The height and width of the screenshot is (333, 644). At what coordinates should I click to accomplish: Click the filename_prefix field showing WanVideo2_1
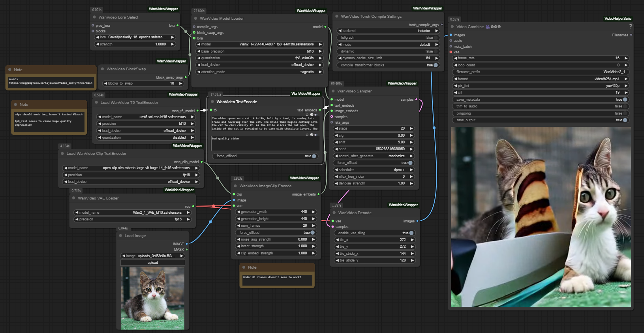(x=540, y=72)
